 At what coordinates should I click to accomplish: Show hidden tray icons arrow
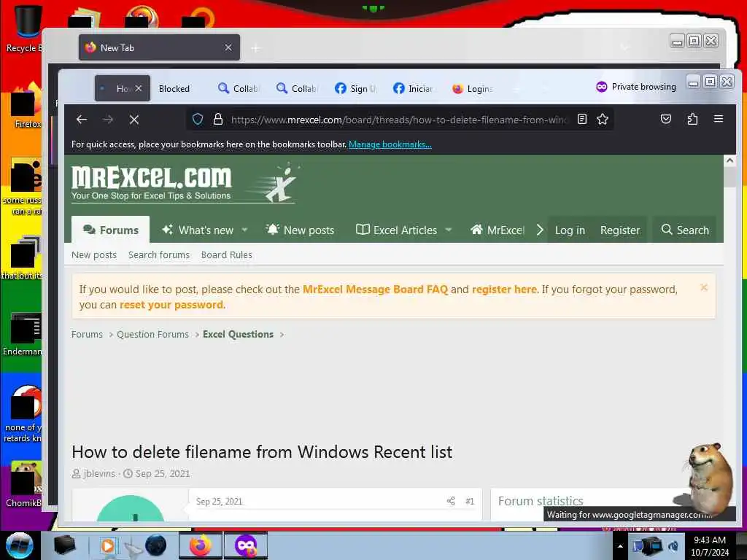[620, 545]
